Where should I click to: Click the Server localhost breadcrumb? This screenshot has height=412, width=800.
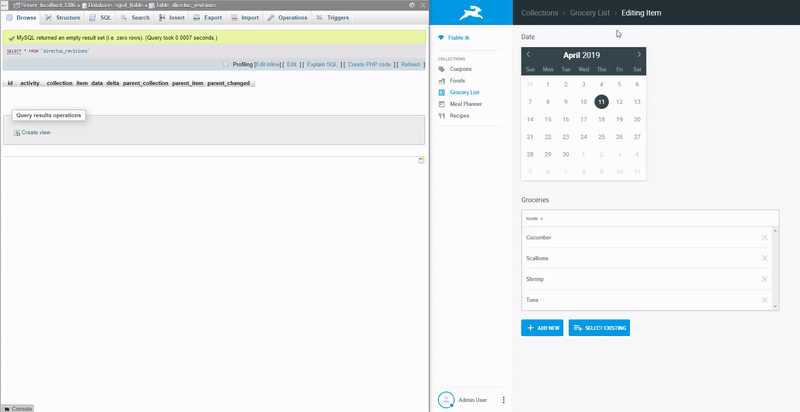[x=46, y=5]
